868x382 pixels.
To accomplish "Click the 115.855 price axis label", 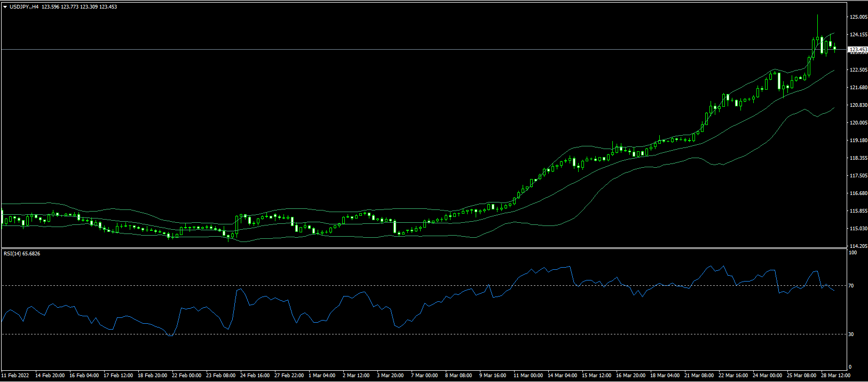I will tap(858, 211).
